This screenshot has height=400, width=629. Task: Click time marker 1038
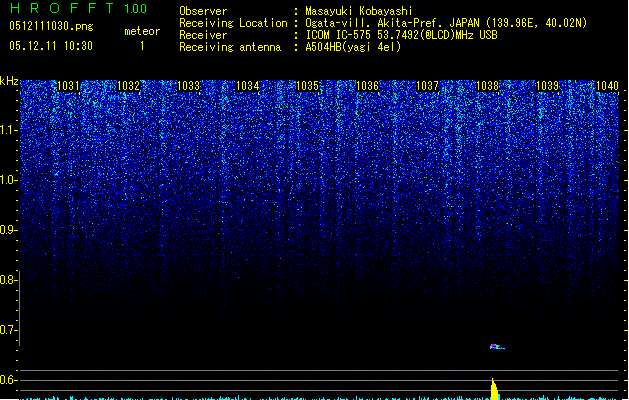[487, 86]
